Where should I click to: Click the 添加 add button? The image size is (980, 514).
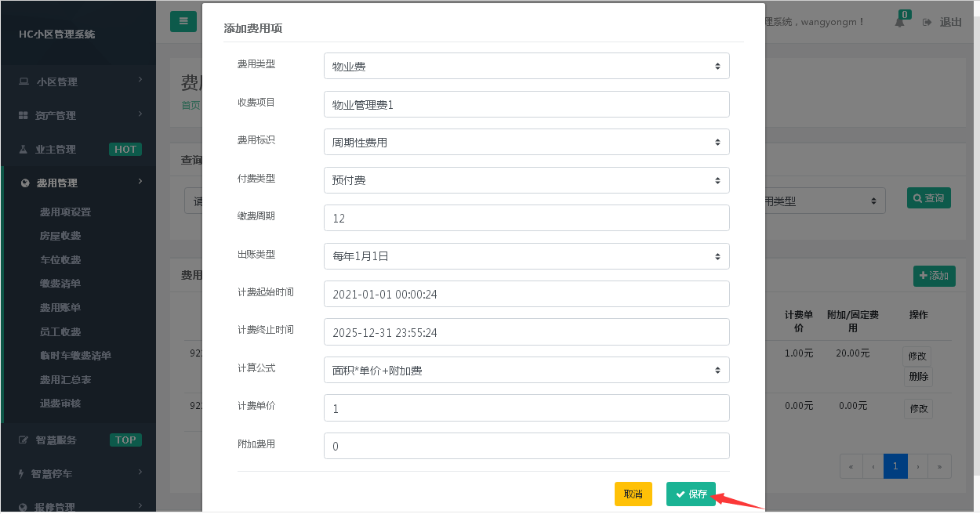coord(934,276)
